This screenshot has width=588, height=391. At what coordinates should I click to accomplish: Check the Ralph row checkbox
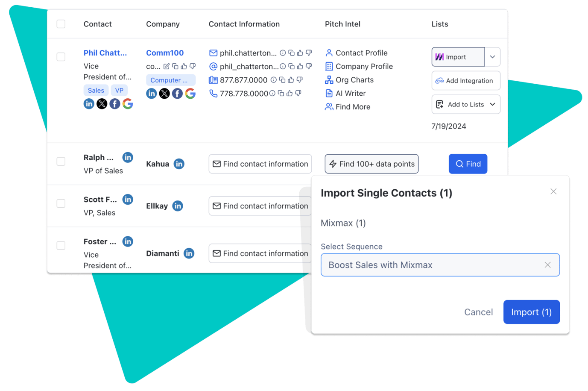coord(61,162)
